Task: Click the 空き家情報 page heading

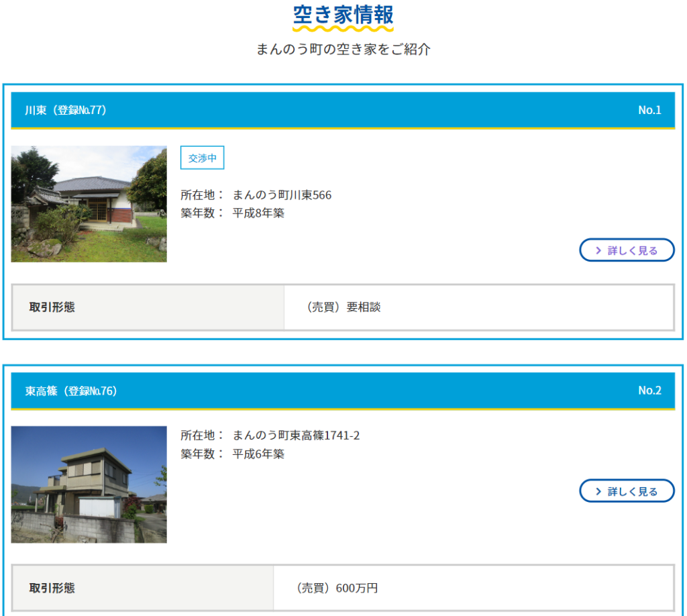Action: point(343,15)
